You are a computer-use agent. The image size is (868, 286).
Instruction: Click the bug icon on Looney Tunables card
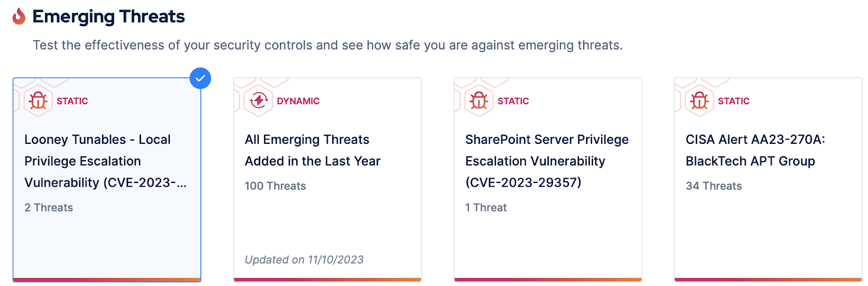(x=38, y=100)
